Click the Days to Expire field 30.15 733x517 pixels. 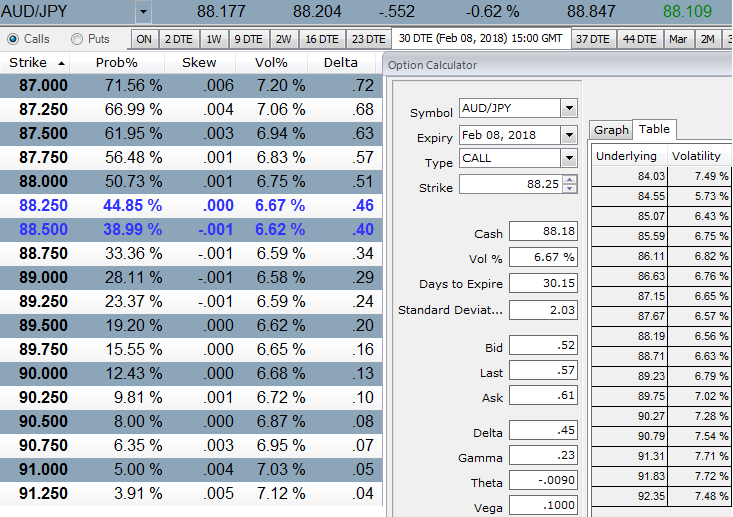click(543, 283)
